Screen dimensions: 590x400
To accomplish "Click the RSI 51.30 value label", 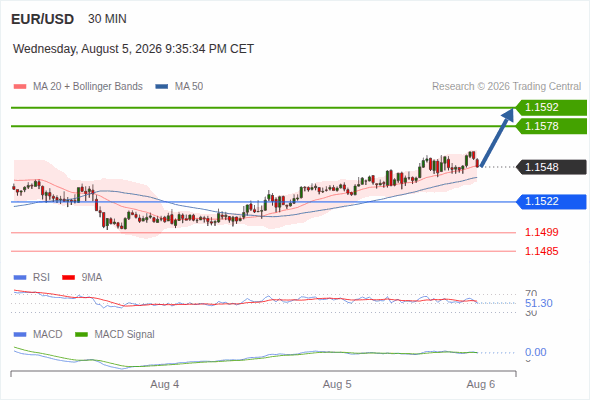I will [539, 303].
